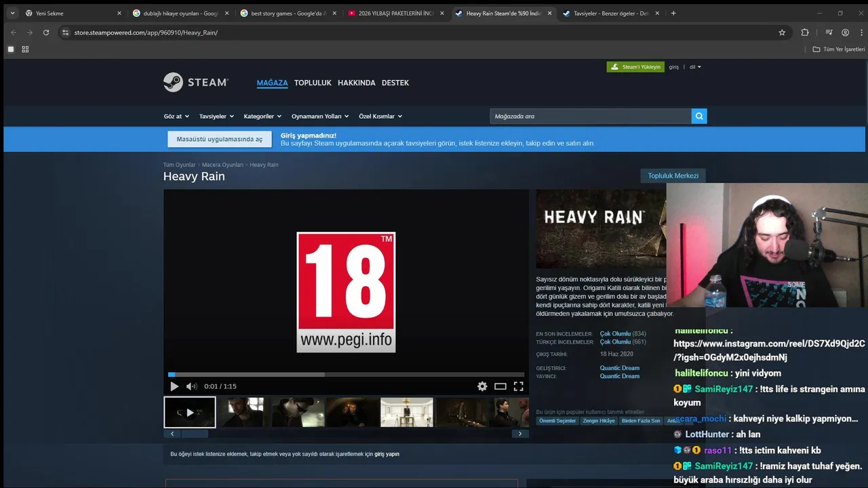Screen dimensions: 868x488
Task: Expand Oynamanın Yolları dropdown
Action: click(320, 116)
